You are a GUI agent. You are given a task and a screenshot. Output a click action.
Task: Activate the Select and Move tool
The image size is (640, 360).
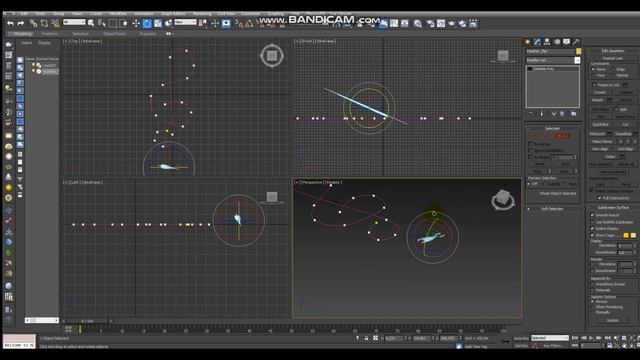point(136,23)
